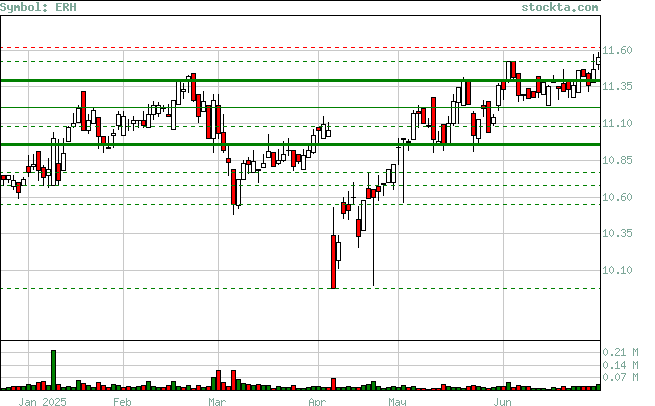Click the 10.10 price axis label
Viewport: 655px width, 406px height.
click(x=617, y=270)
